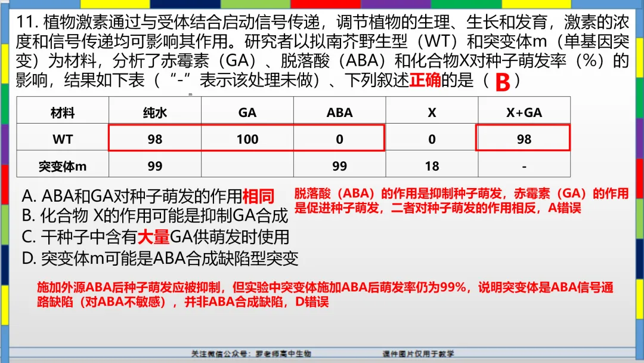Image resolution: width=644 pixels, height=363 pixels.
Task: Click footer text '关注微信公众号：罗老师高中生物'
Action: (251, 353)
